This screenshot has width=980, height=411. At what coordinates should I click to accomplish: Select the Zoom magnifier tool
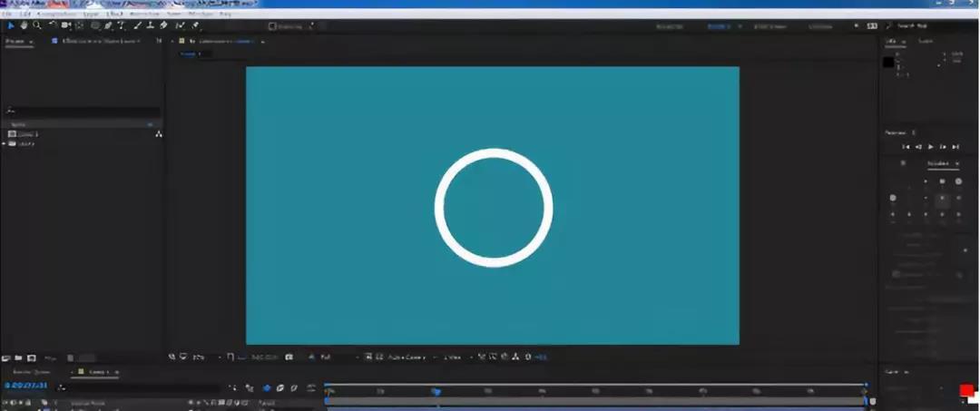click(36, 26)
